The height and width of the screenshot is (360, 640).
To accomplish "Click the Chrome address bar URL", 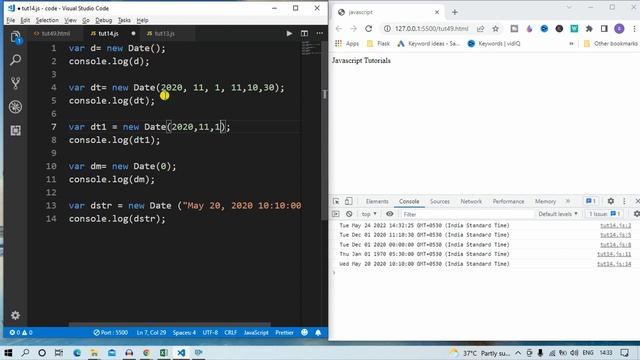I will point(431,29).
